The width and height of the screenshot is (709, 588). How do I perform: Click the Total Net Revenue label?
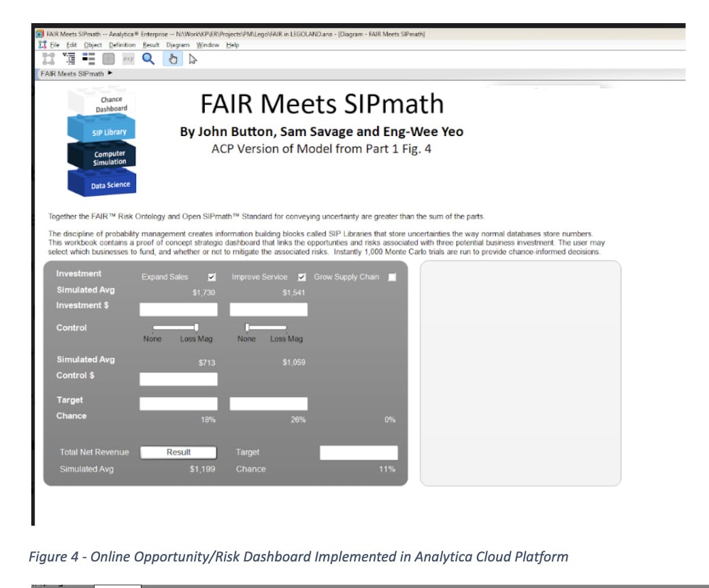(94, 453)
